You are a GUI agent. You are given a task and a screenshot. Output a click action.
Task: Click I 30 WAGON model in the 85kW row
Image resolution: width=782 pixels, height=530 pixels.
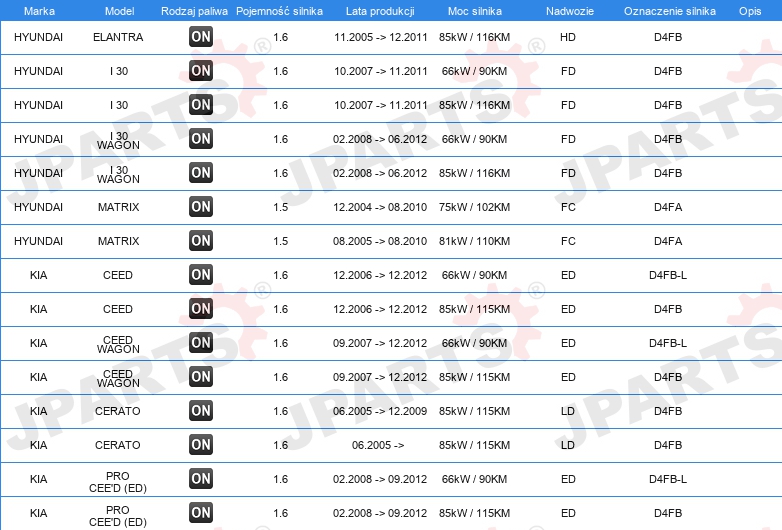coord(118,175)
